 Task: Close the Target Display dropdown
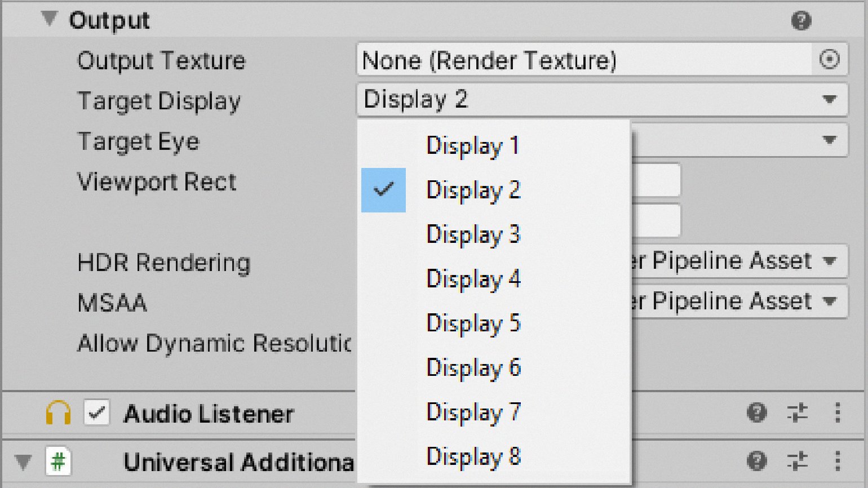coord(601,100)
